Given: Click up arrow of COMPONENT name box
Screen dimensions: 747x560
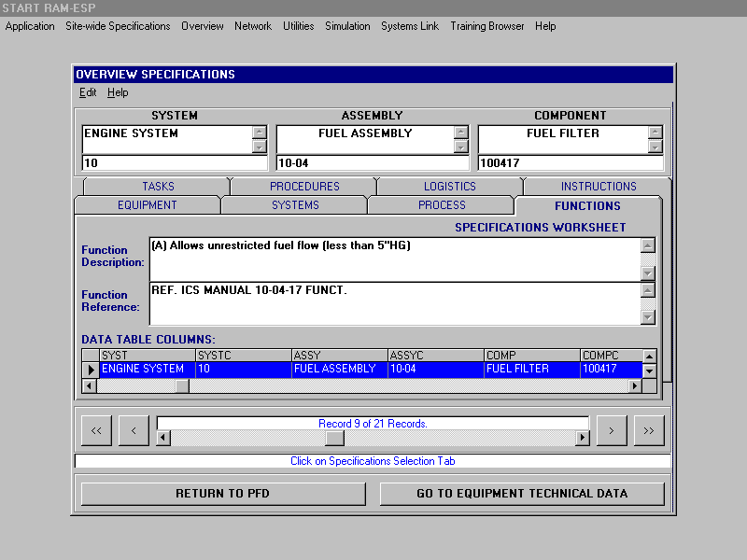Looking at the screenshot, I should coord(655,133).
